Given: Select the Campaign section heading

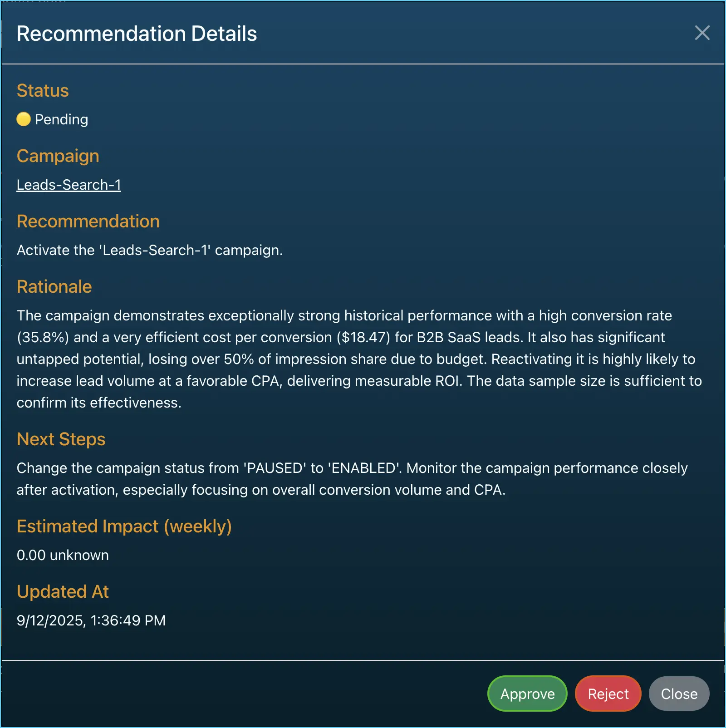Looking at the screenshot, I should click(x=58, y=156).
